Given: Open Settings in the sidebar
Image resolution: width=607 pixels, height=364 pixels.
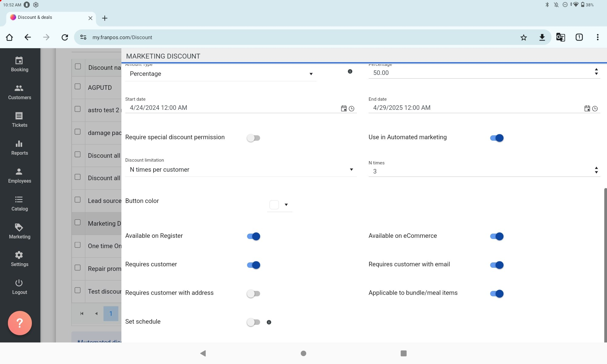Looking at the screenshot, I should click(20, 259).
